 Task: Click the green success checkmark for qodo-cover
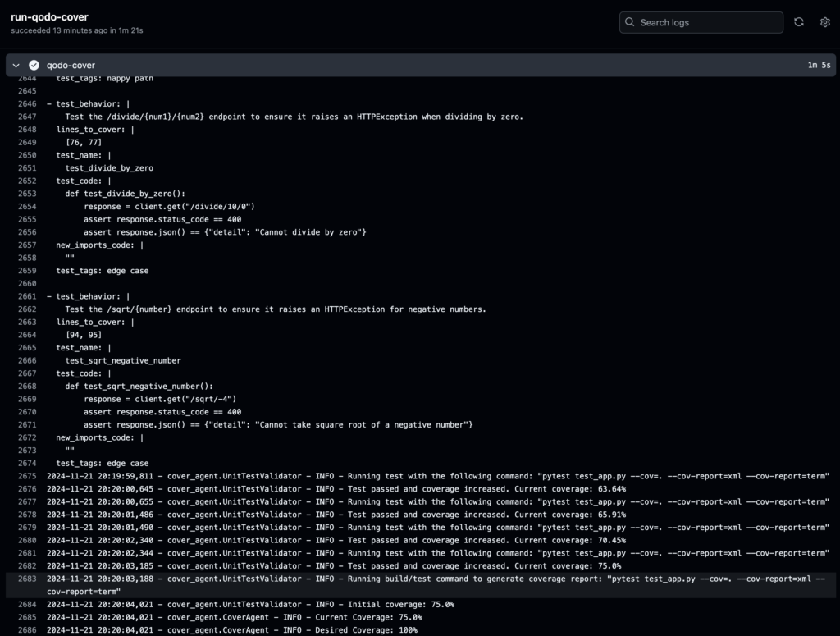[34, 65]
